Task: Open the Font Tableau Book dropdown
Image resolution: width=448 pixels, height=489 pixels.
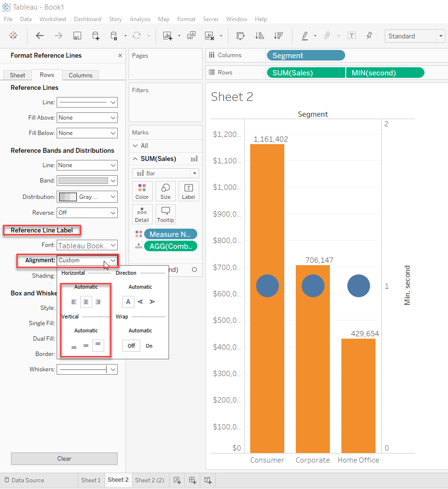Action: pyautogui.click(x=87, y=245)
